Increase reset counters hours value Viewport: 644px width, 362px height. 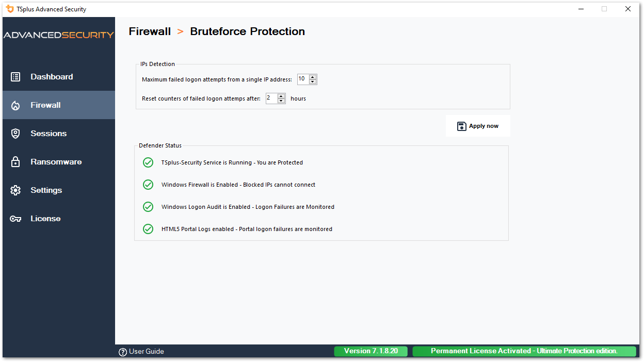pyautogui.click(x=281, y=96)
